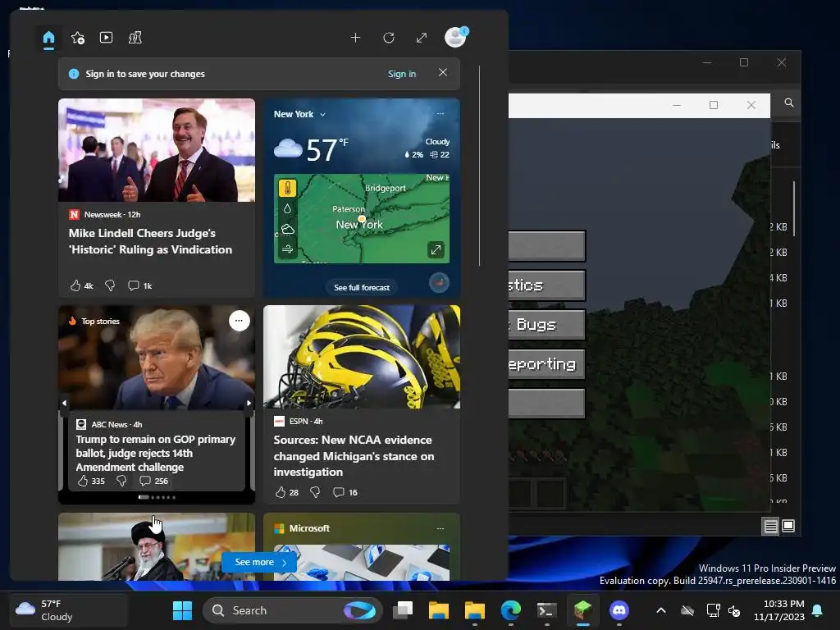Screen dimensions: 840x630
Task: Open the widgets Home tab
Action: [x=48, y=38]
